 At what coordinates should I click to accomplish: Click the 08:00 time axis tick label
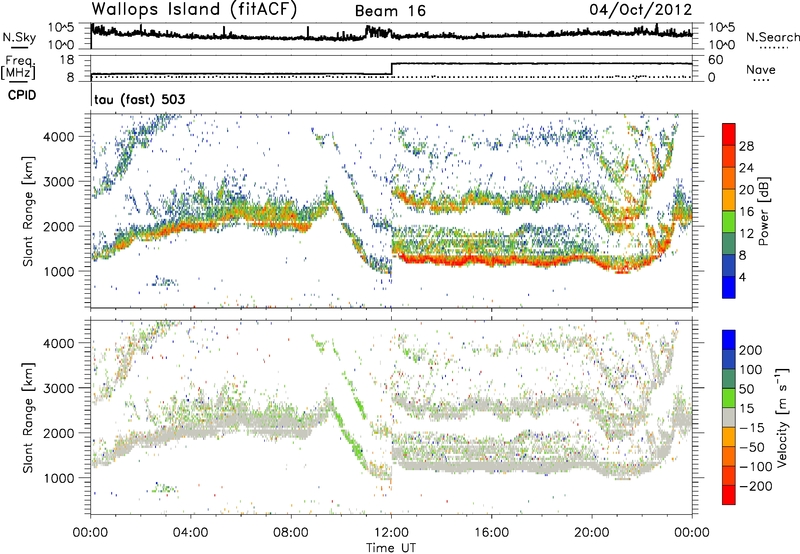[x=291, y=533]
